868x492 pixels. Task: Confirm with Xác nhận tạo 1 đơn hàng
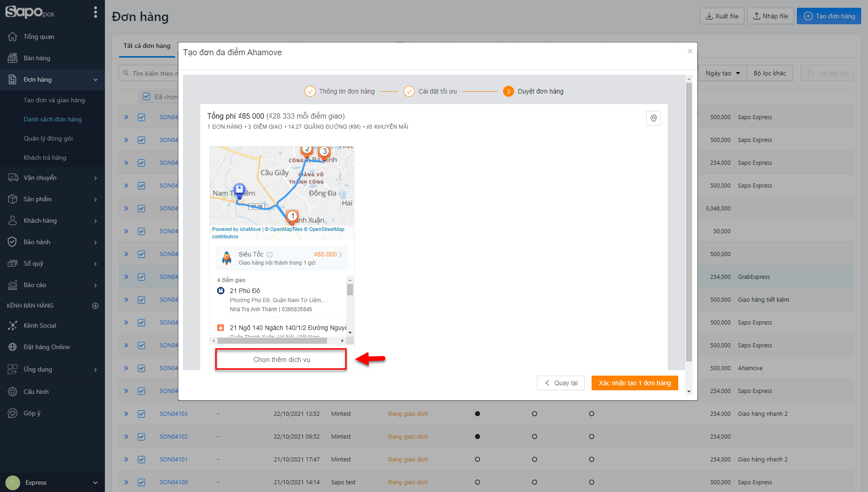[x=634, y=383]
